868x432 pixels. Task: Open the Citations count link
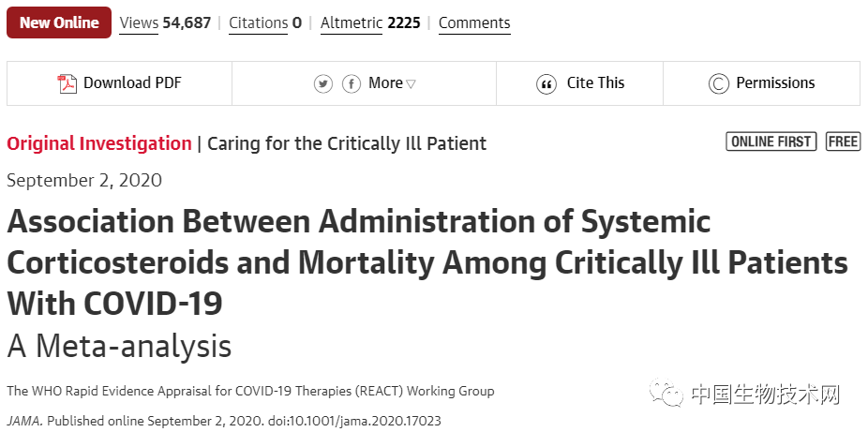tap(265, 22)
